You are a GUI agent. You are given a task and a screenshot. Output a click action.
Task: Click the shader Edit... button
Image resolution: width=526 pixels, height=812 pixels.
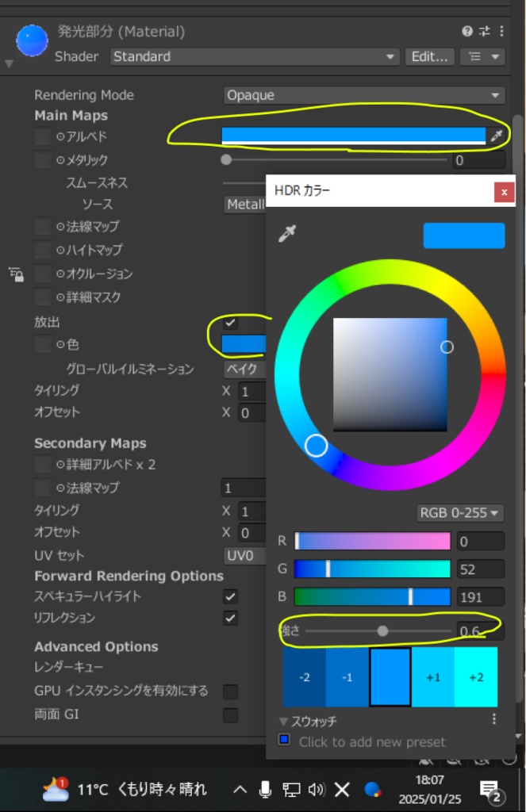(430, 56)
